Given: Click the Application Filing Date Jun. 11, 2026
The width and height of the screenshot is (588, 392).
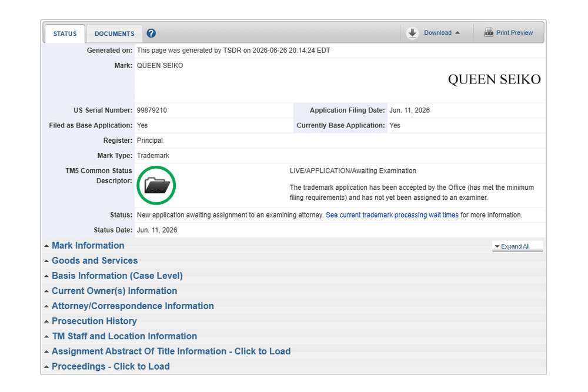Looking at the screenshot, I should coord(409,110).
